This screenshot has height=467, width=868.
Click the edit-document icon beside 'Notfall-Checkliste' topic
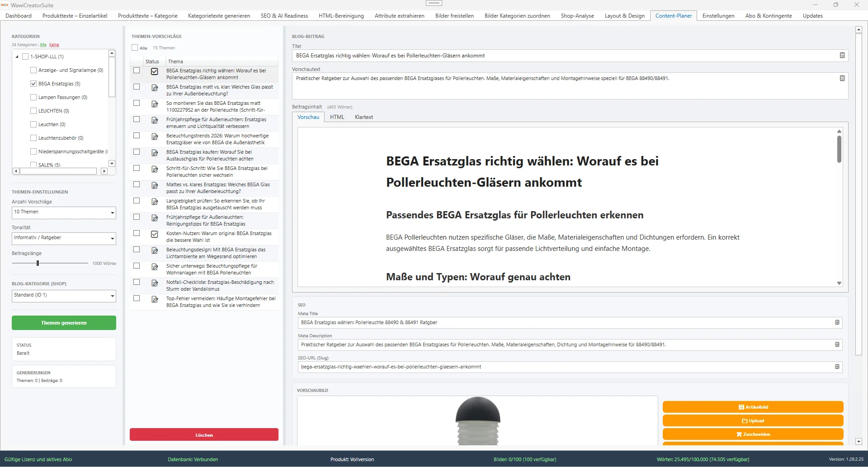tap(155, 283)
